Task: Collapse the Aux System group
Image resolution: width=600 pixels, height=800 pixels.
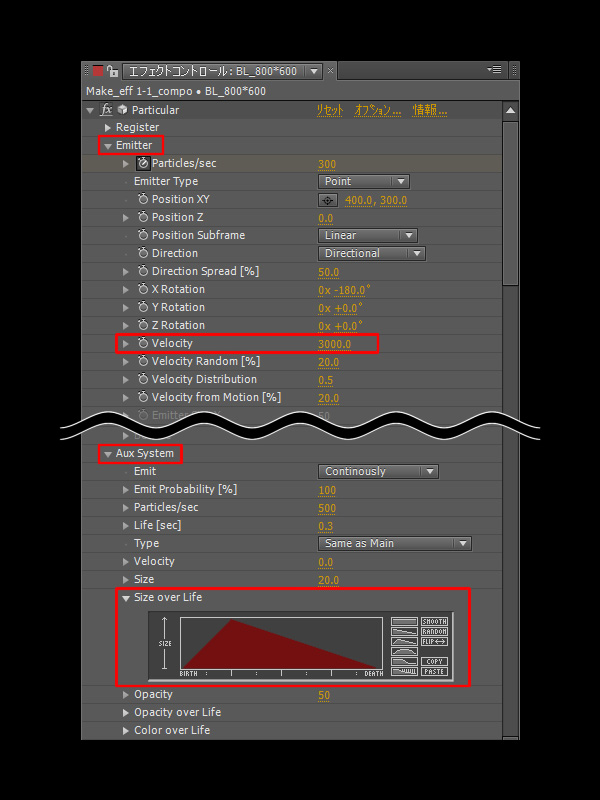Action: point(108,454)
